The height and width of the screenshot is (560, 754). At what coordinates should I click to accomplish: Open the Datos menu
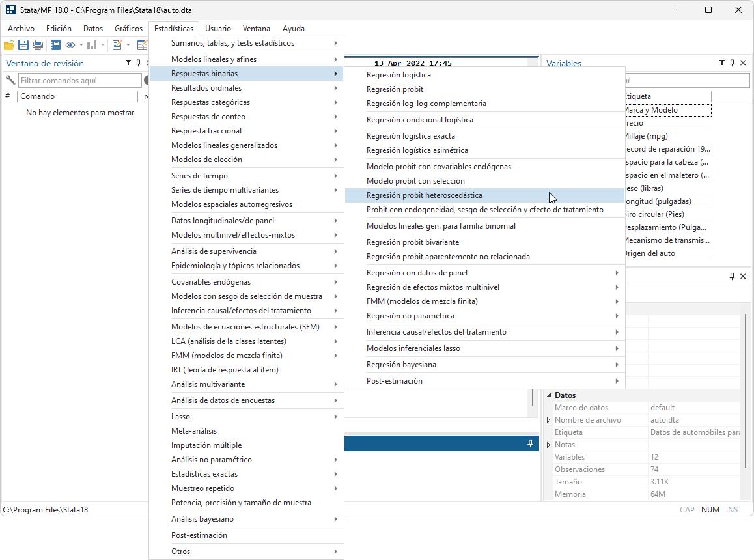click(x=93, y=29)
